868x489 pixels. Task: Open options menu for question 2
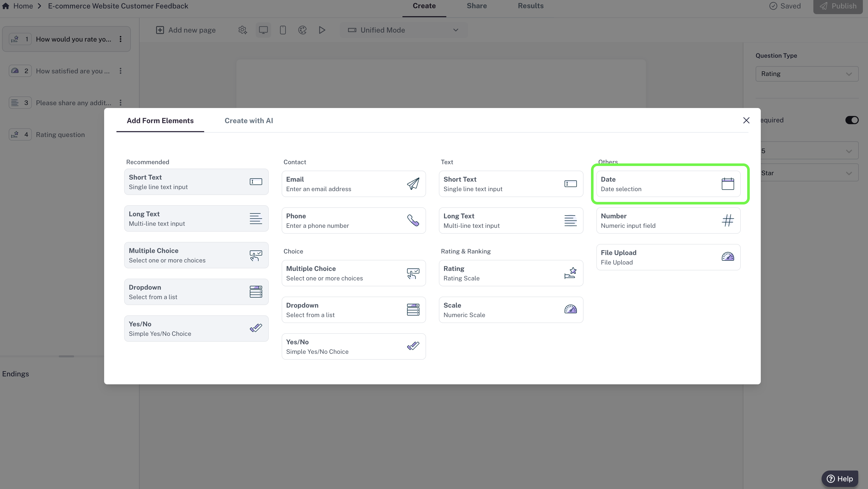[x=120, y=71]
